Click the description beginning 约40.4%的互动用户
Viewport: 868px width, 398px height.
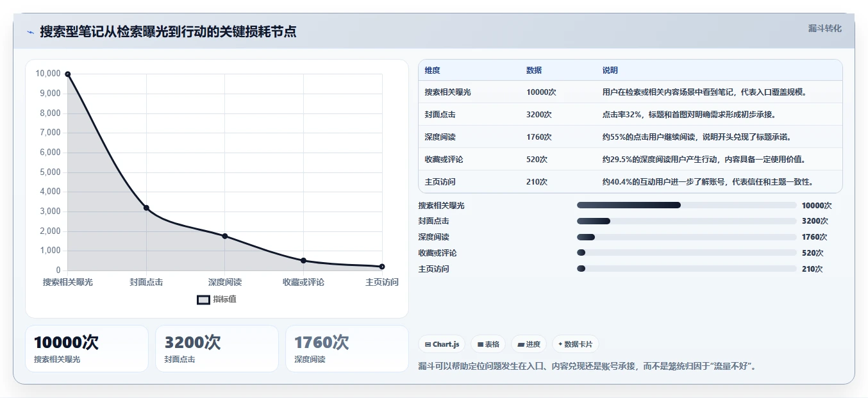tap(708, 182)
